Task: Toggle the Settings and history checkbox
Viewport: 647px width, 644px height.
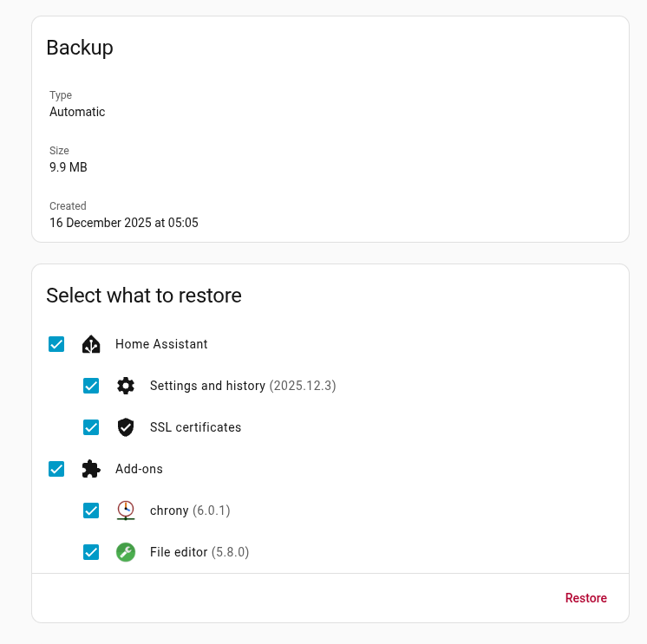Action: (x=91, y=386)
